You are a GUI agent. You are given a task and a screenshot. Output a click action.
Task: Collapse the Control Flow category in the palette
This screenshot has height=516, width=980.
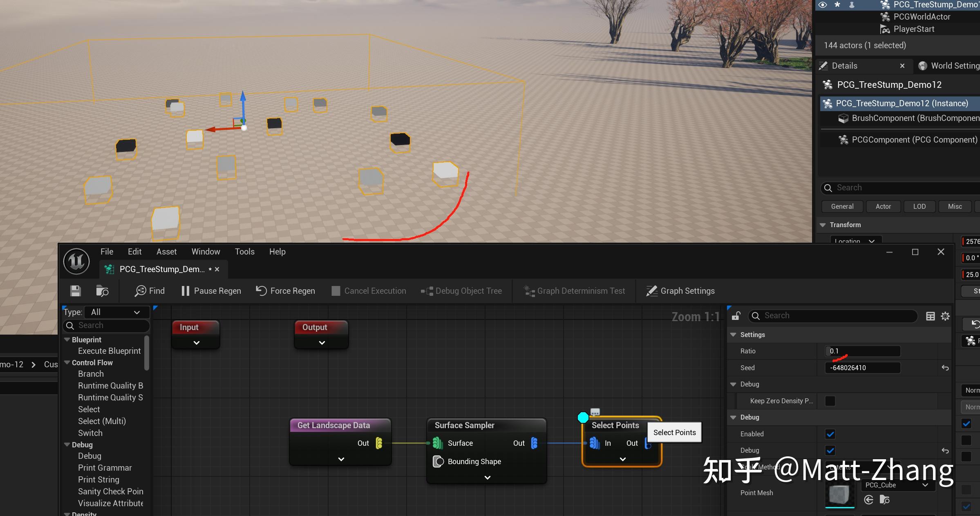pyautogui.click(x=67, y=362)
